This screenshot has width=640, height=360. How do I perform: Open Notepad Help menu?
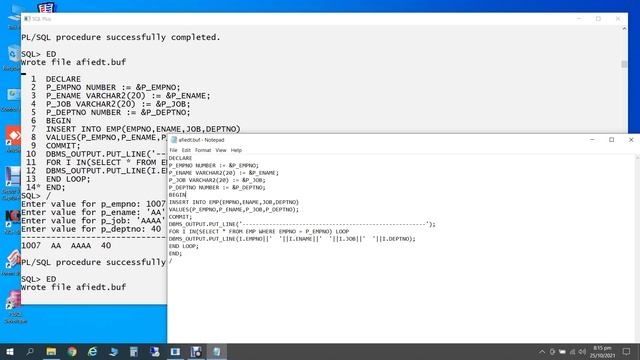[x=236, y=150]
